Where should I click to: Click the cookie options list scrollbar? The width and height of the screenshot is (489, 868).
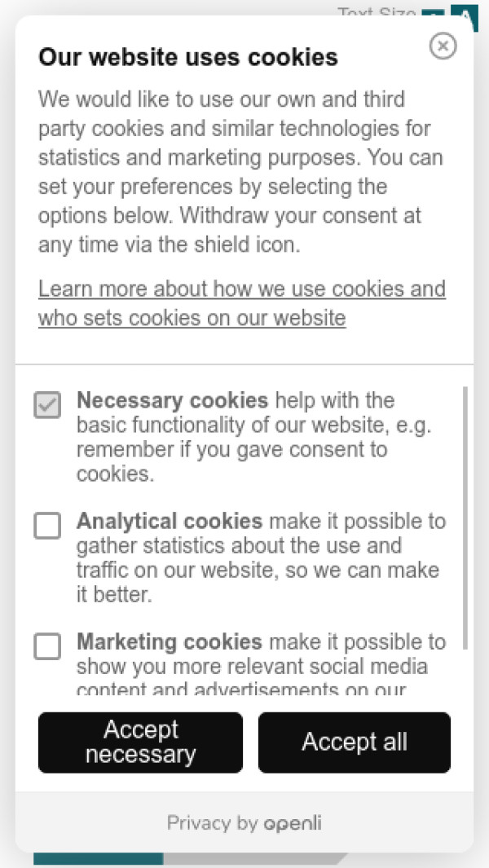coord(465,518)
